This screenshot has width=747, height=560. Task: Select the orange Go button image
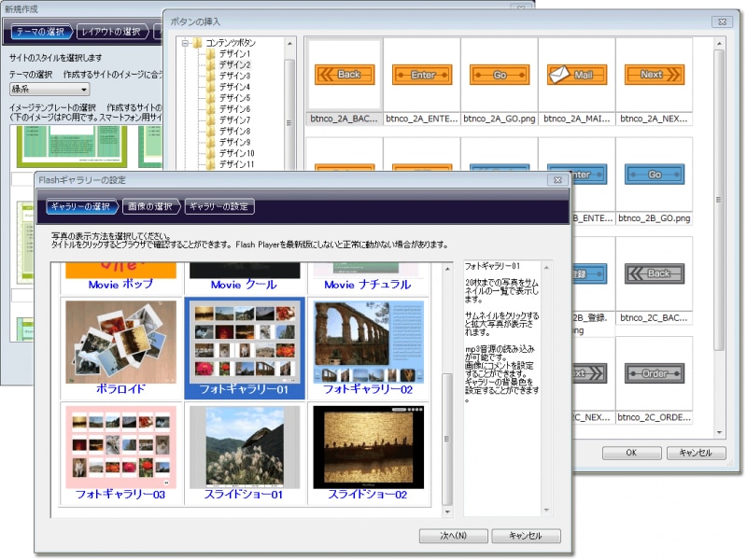(x=500, y=75)
